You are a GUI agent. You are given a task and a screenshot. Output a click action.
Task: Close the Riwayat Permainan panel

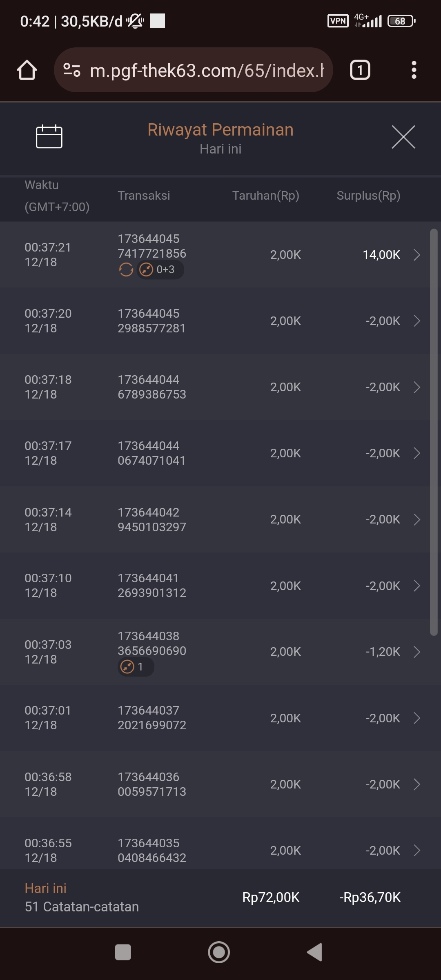coord(403,137)
